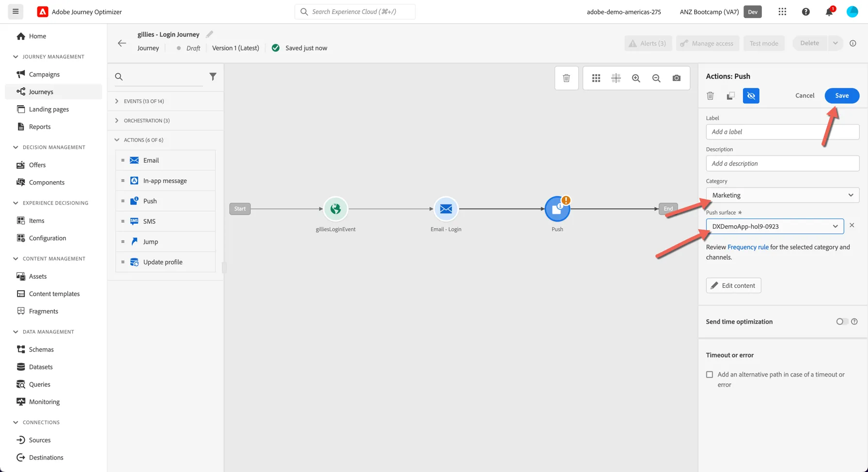This screenshot has height=472, width=868.
Task: Click the auto-arrange grid icon in canvas toolbar
Action: [596, 78]
